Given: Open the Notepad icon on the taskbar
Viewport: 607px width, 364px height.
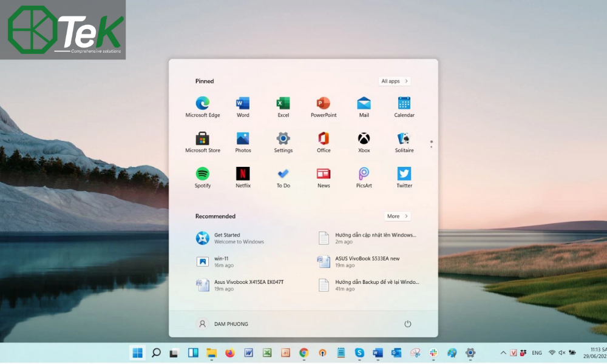Looking at the screenshot, I should [341, 352].
